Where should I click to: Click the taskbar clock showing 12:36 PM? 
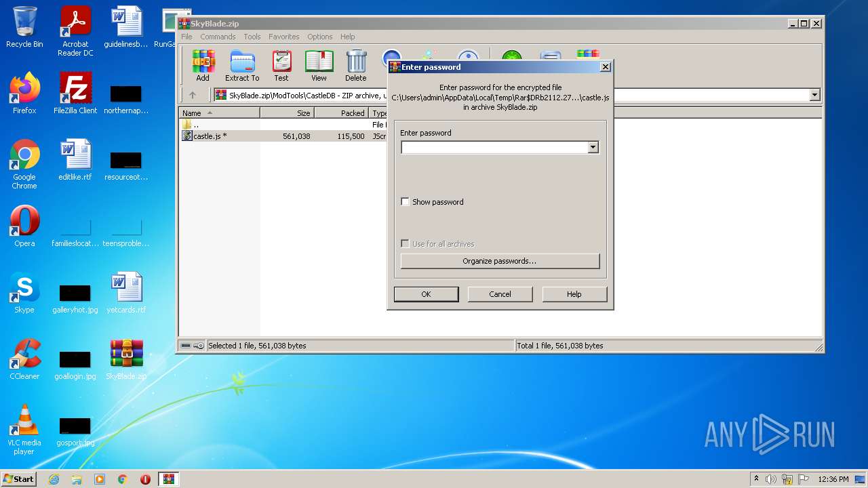tap(833, 479)
